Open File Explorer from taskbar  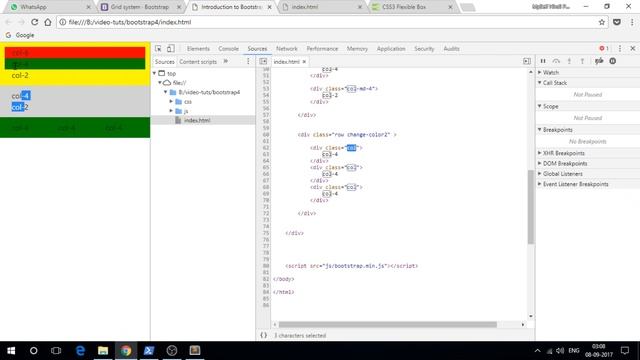point(103,351)
